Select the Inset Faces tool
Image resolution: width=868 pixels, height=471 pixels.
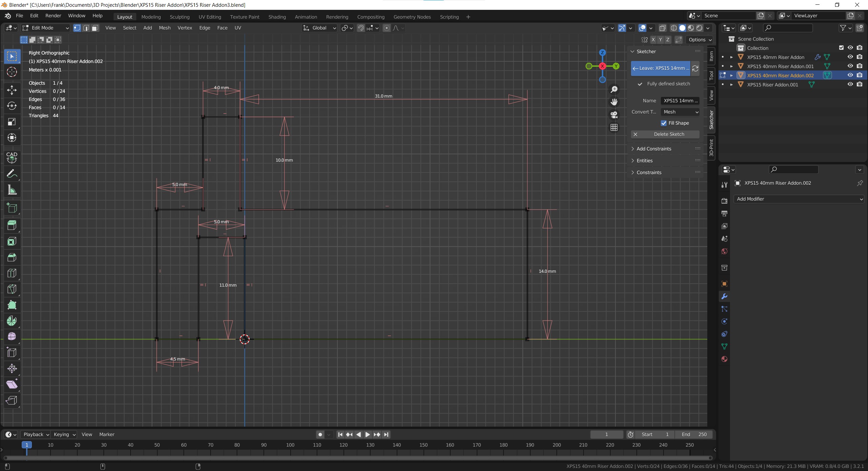(12, 241)
